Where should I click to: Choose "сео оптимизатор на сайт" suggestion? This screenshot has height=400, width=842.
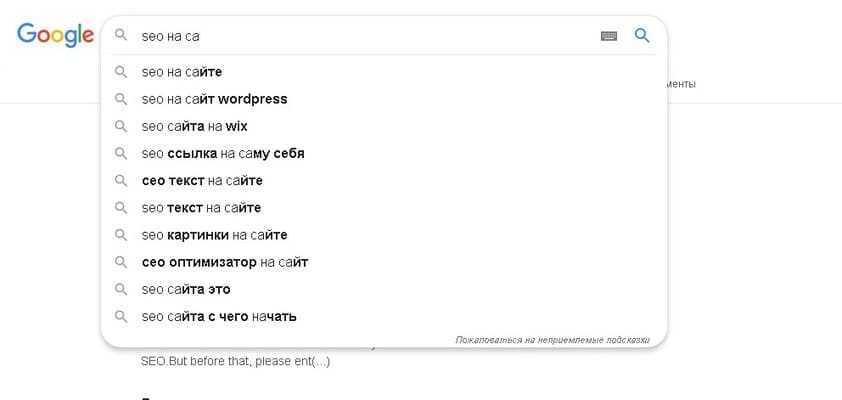[x=225, y=262]
